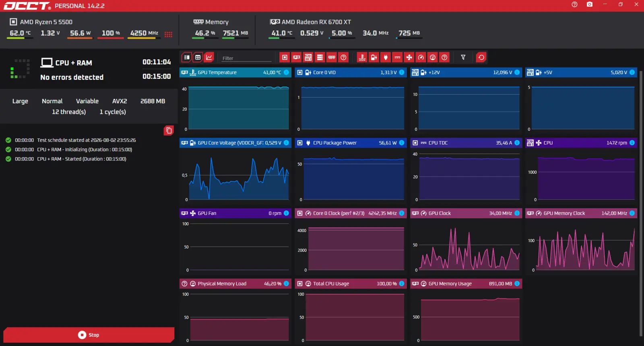This screenshot has height=346, width=644.
Task: Toggle the storage drives filter icon
Action: click(320, 58)
